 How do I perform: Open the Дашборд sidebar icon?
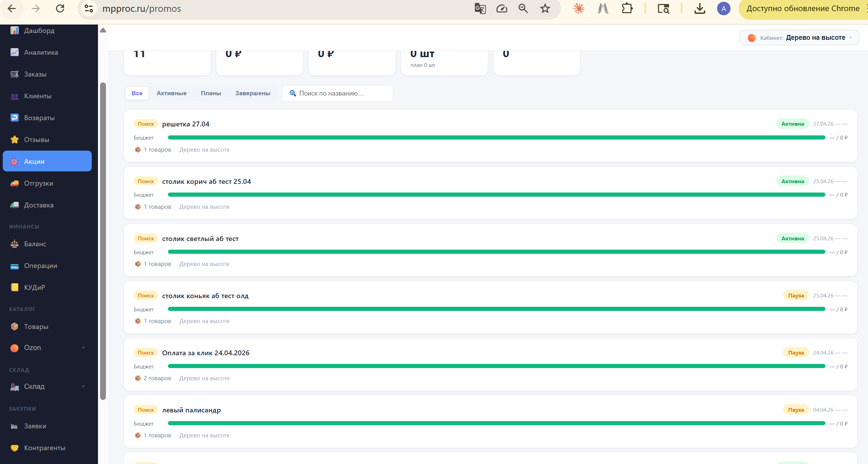15,30
